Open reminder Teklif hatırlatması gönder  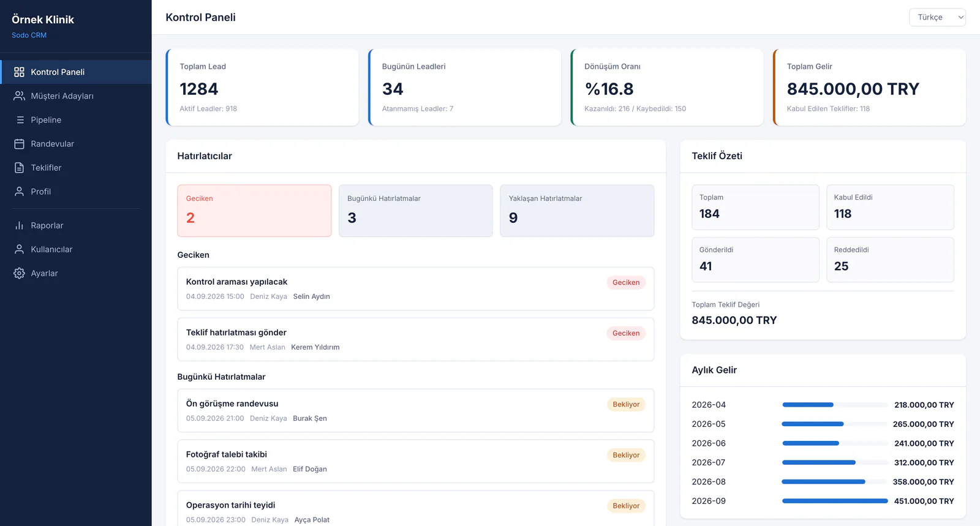click(416, 339)
